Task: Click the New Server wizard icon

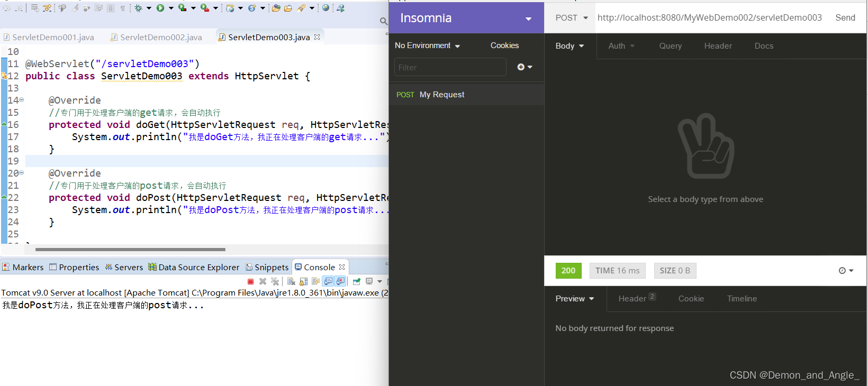Action: coord(230,8)
